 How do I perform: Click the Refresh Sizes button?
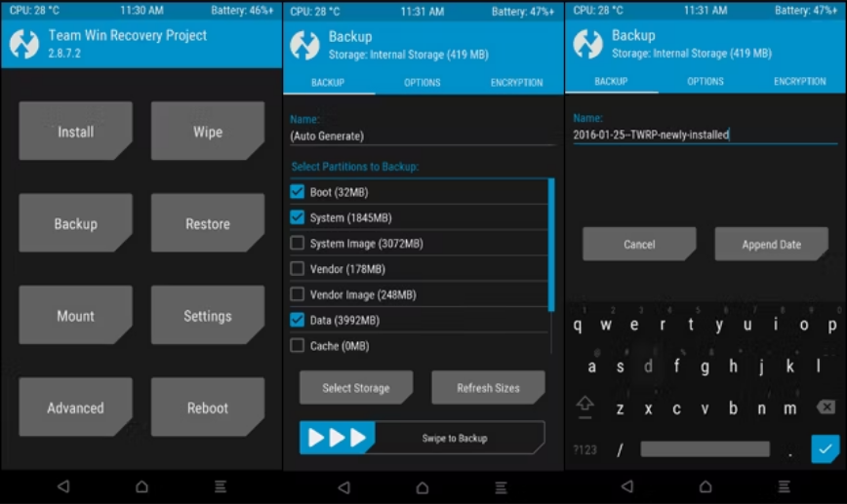pyautogui.click(x=488, y=388)
